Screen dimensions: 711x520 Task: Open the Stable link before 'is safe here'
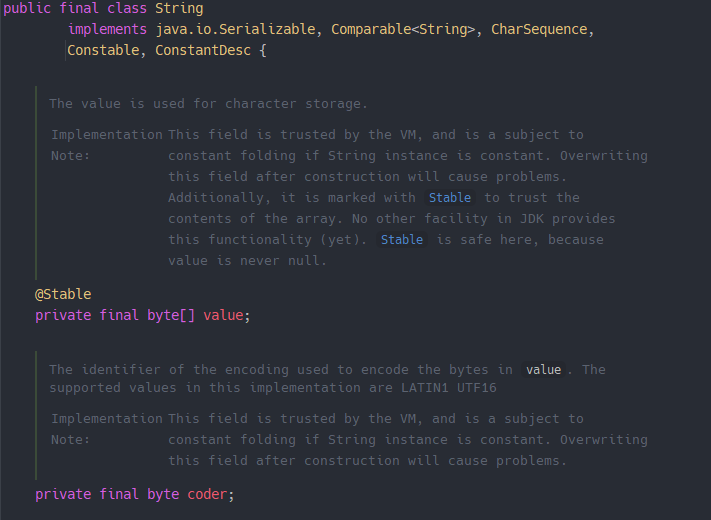pyautogui.click(x=402, y=240)
